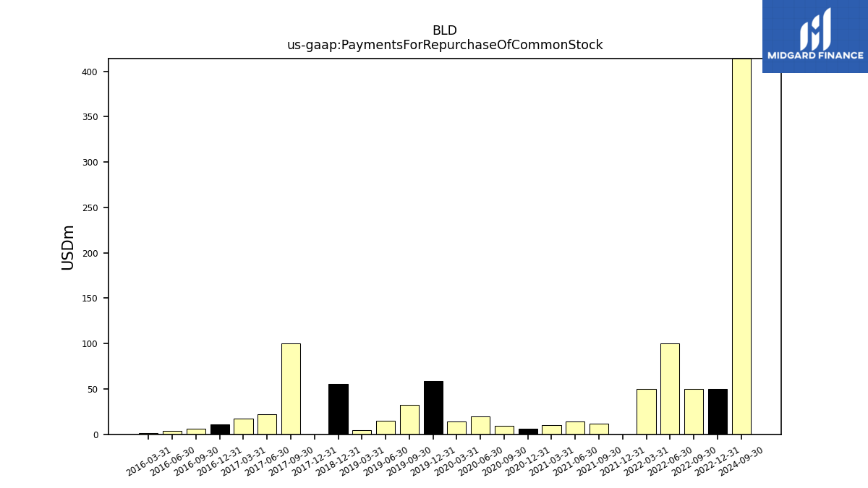Screen dimensions: 868x488
Task: Select the black 2018-12-31 bar
Action: coord(339,409)
